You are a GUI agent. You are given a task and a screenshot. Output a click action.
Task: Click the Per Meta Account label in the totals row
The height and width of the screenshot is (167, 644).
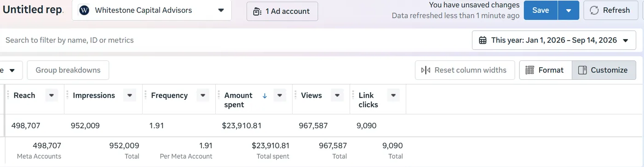point(186,156)
